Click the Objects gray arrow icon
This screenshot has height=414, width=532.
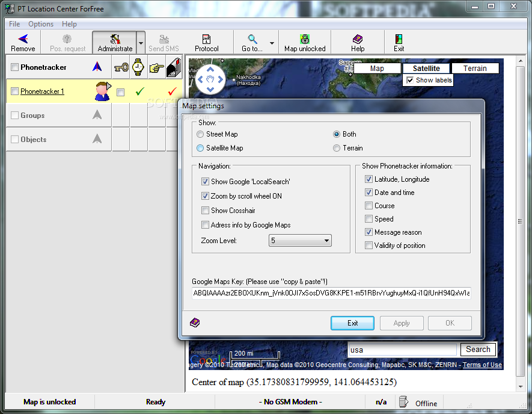(x=97, y=138)
